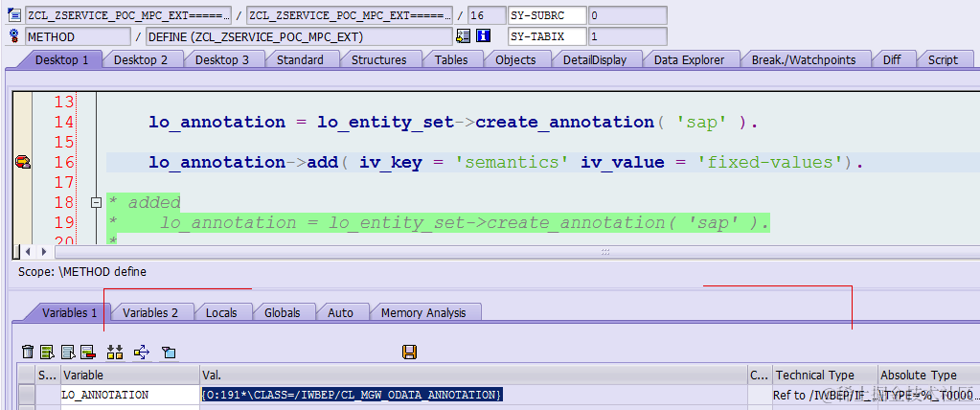
Task: Open the Standard tab
Action: [300, 60]
